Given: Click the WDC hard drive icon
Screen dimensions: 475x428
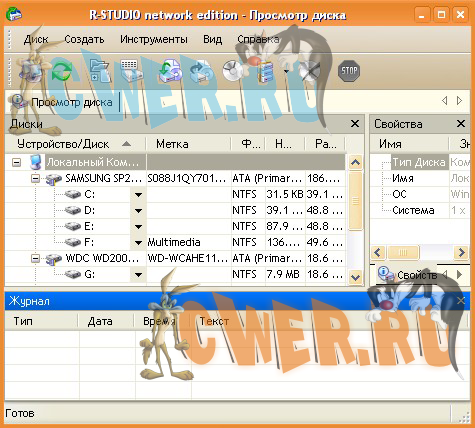Looking at the screenshot, I should (x=54, y=259).
